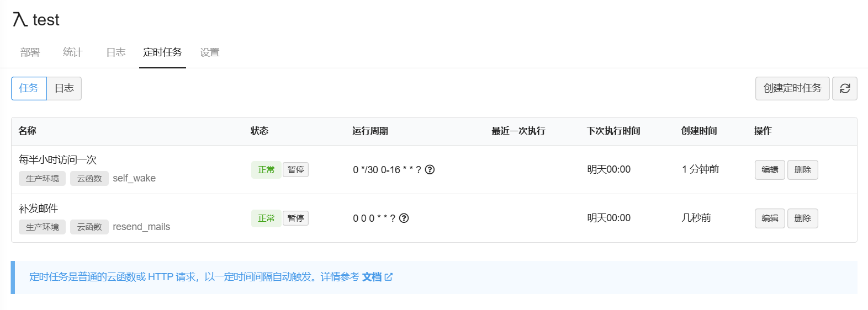Screen dimensions: 868x310
Task: Click the 操作 column header
Action: click(x=763, y=131)
